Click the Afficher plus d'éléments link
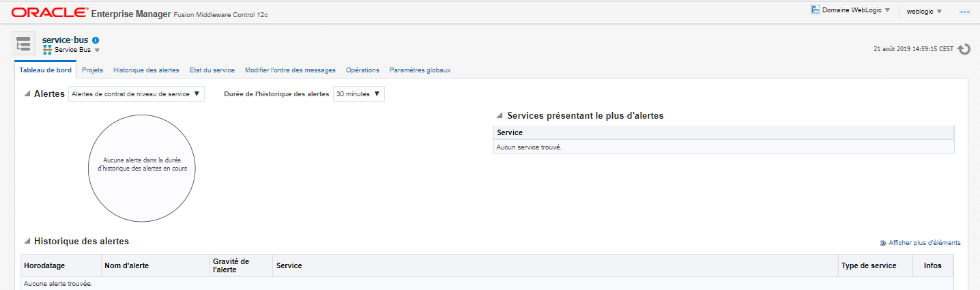 [x=924, y=243]
